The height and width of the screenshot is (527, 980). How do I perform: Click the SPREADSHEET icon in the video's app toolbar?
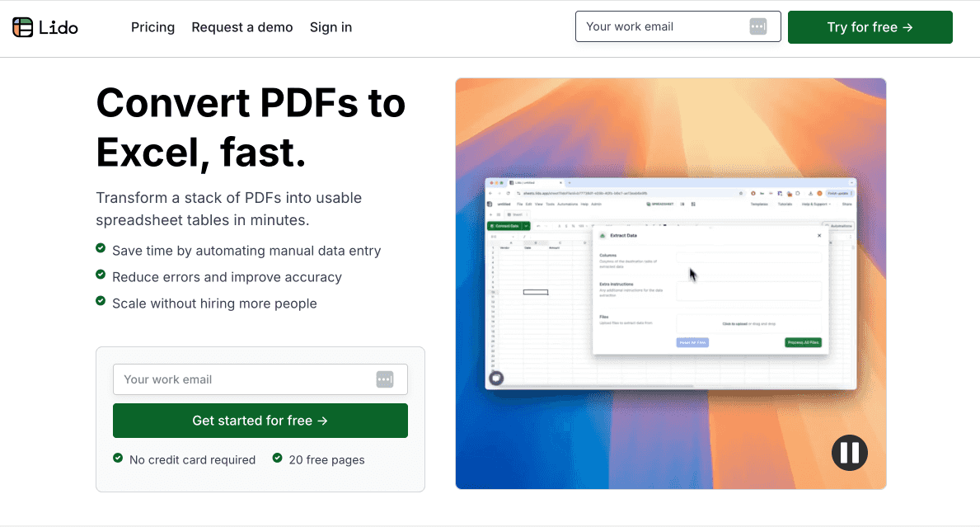coord(649,204)
